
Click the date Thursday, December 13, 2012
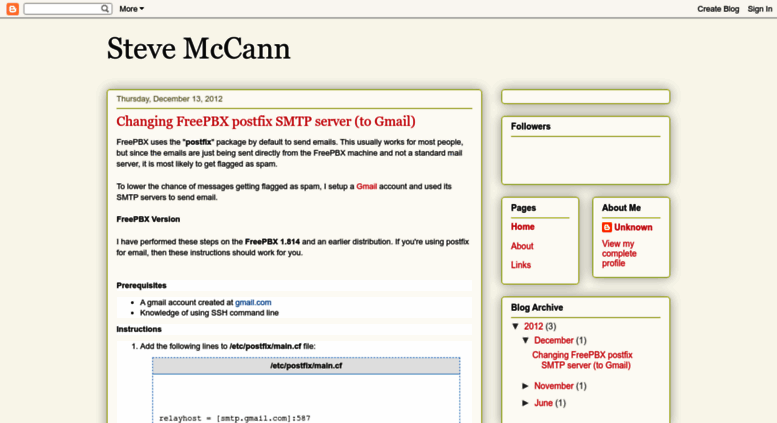(x=169, y=99)
